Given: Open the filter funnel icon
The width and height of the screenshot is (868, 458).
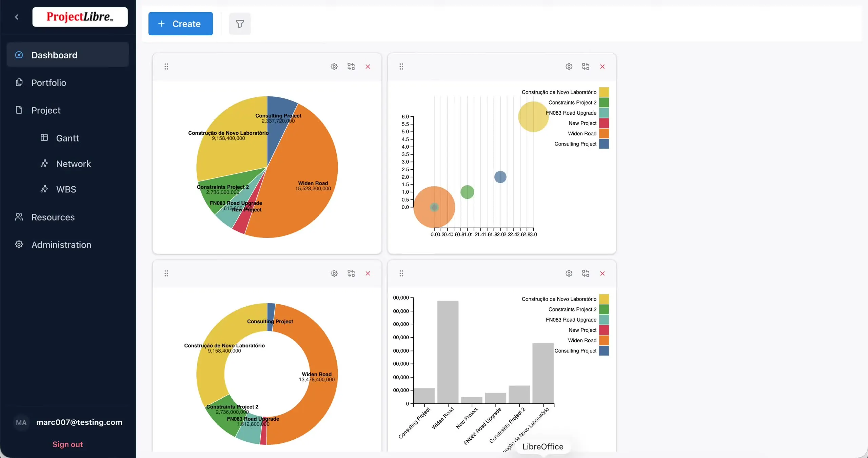Looking at the screenshot, I should 240,24.
